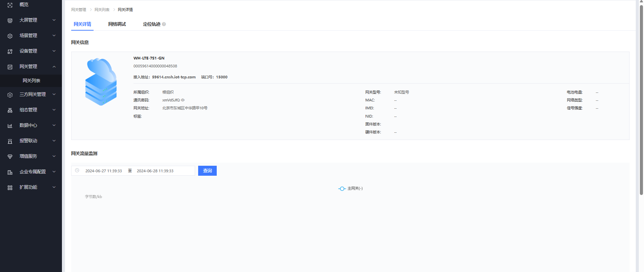Click the 网关详情 breadcrumb current page
The image size is (644, 272).
click(125, 10)
